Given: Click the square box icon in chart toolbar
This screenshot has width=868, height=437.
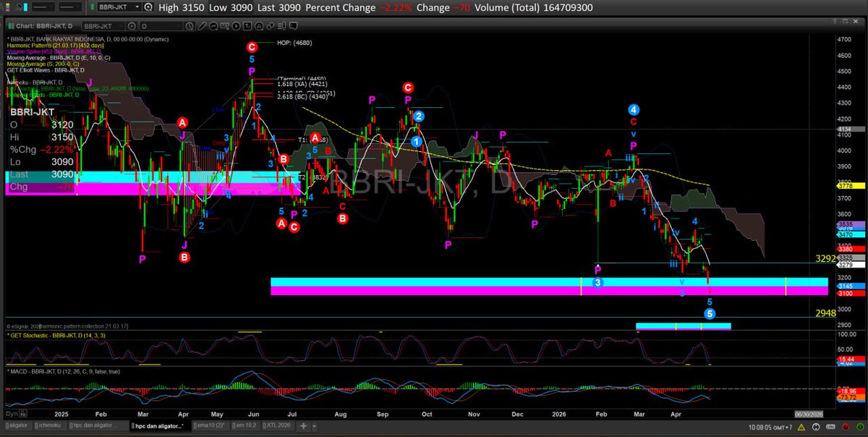Looking at the screenshot, I should (x=247, y=26).
